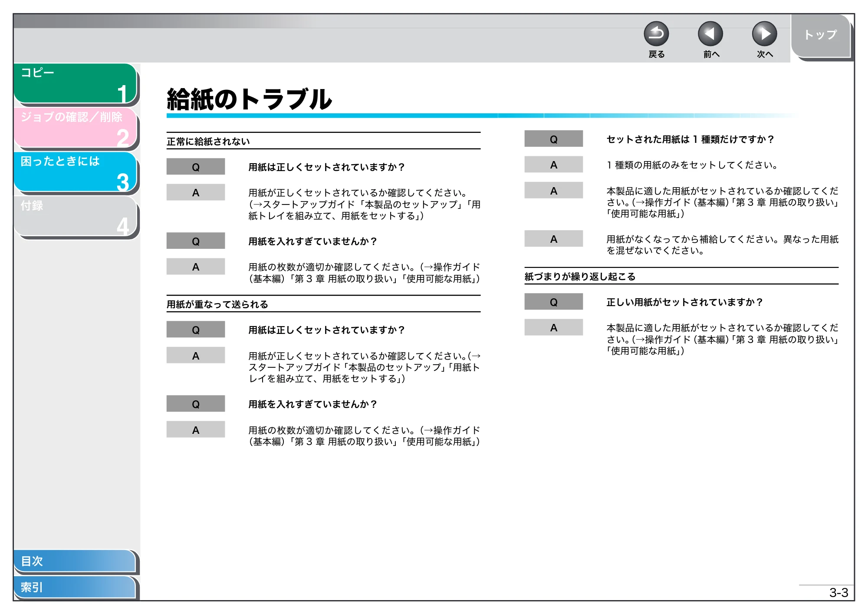Open chapter 4 付録 tab

pyautogui.click(x=76, y=216)
